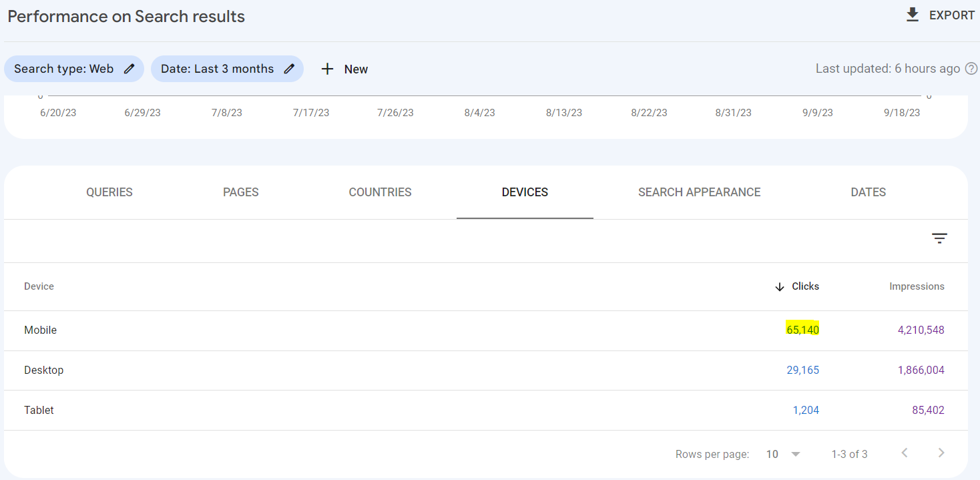Select the Search Appearance tab
This screenshot has height=480, width=980.
[699, 192]
